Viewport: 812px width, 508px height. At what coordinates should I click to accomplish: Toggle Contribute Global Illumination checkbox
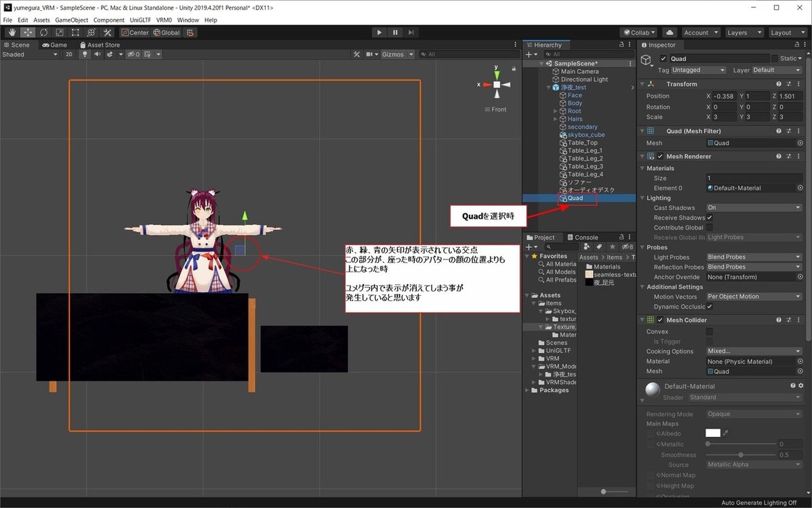coord(709,228)
